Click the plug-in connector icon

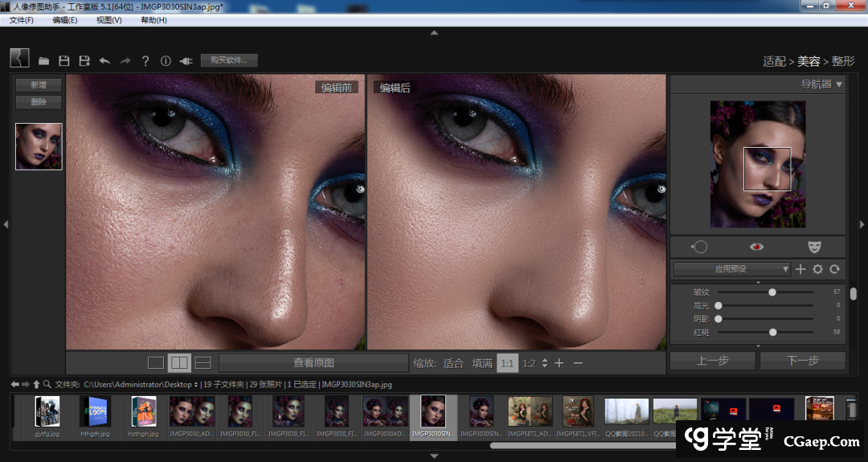click(x=186, y=61)
